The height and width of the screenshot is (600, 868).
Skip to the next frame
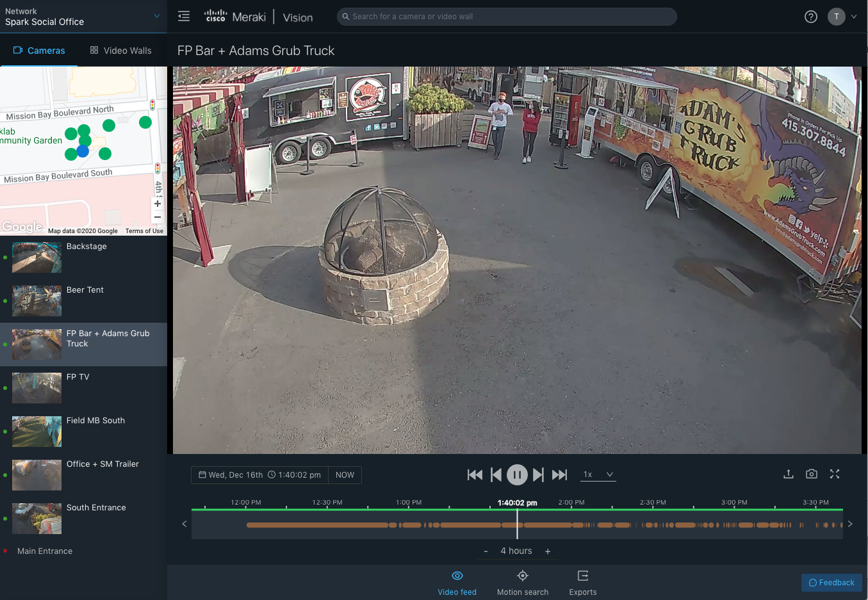(x=538, y=474)
